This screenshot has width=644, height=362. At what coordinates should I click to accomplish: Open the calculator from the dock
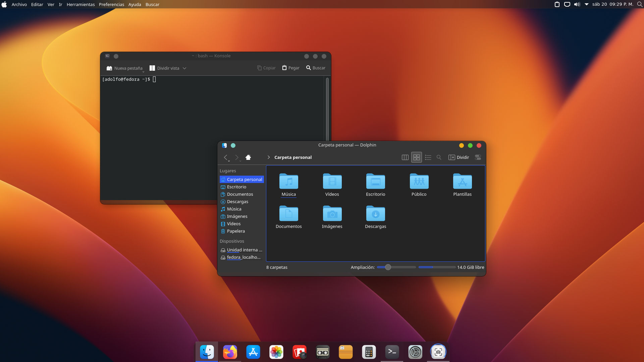tap(369, 352)
